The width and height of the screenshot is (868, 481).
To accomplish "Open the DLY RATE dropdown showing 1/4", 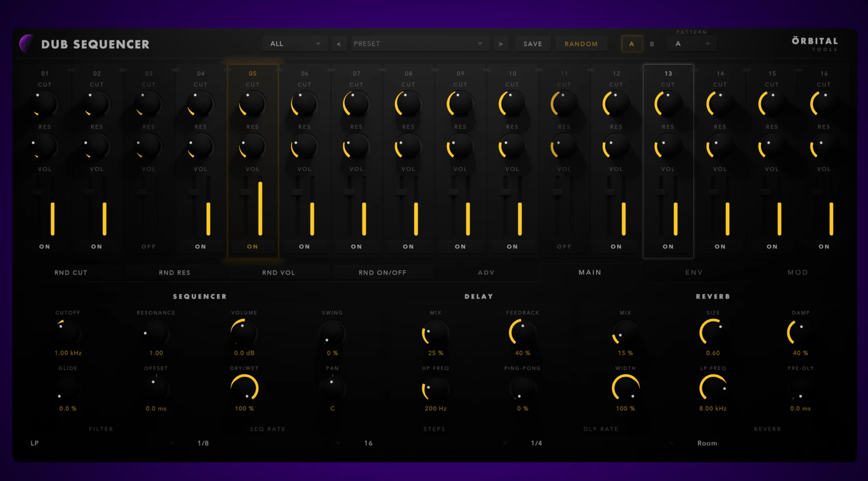I will coord(601,443).
